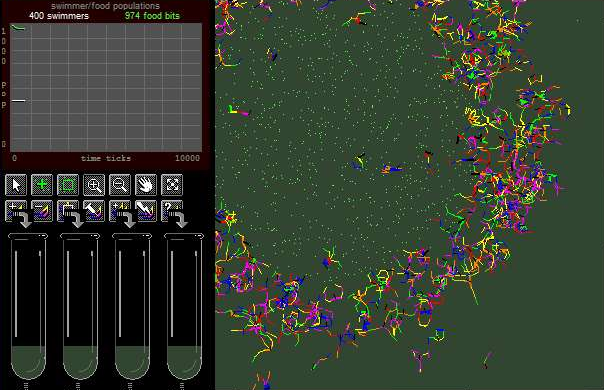The width and height of the screenshot is (604, 390).
Task: Select the syringe injection tool
Action: click(x=94, y=211)
